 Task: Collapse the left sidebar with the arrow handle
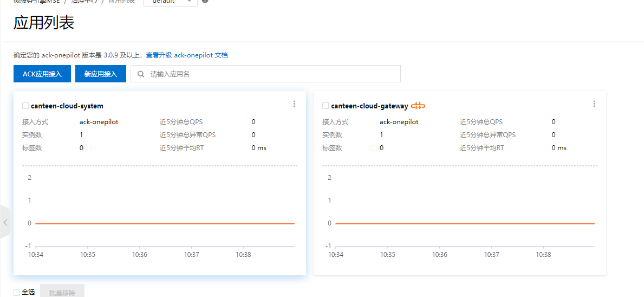[x=5, y=222]
